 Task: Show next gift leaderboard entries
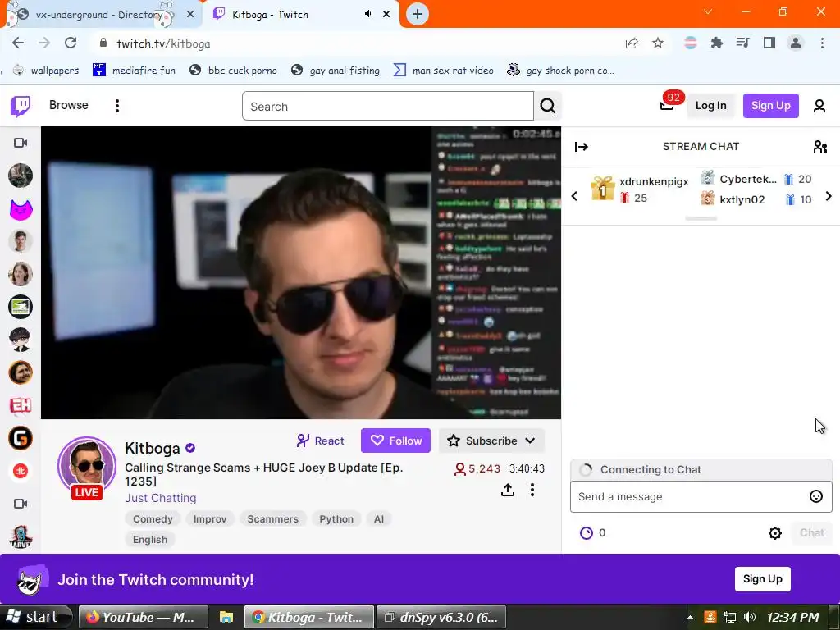829,196
